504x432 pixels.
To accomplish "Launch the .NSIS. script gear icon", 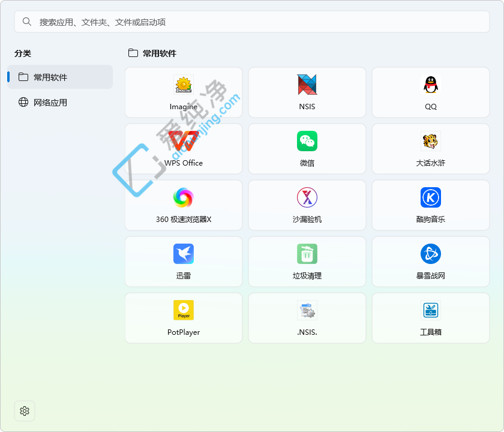I will pyautogui.click(x=307, y=310).
